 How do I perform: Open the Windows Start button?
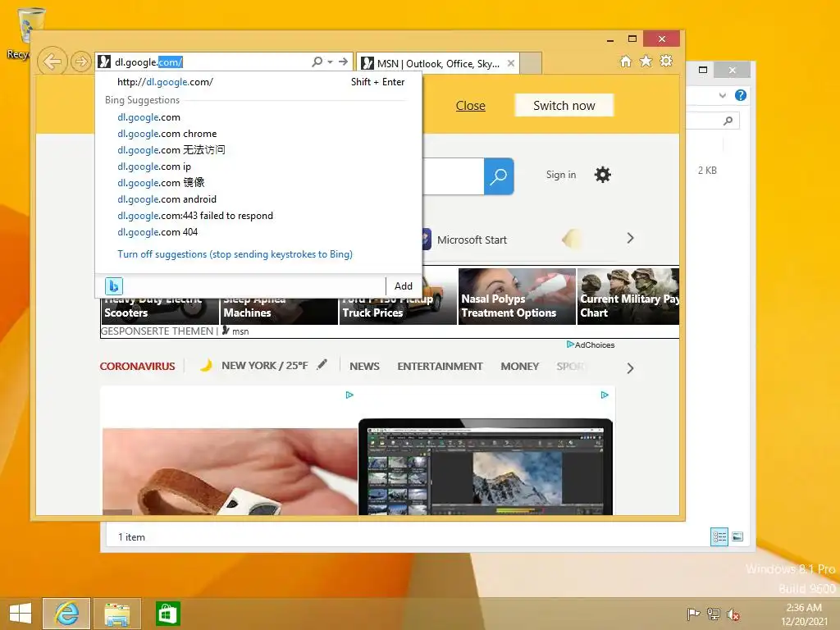coord(21,614)
